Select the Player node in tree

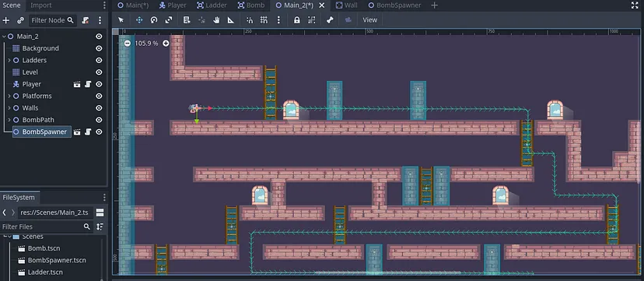[x=32, y=84]
